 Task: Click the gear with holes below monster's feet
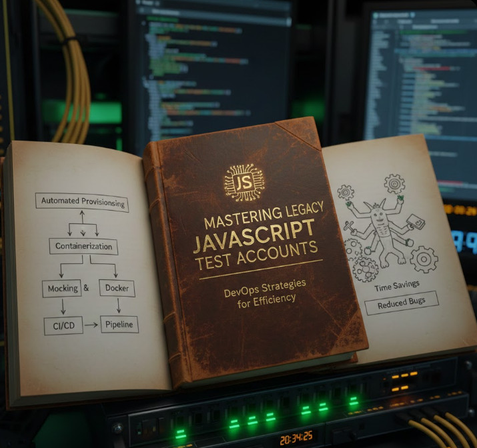366,269
